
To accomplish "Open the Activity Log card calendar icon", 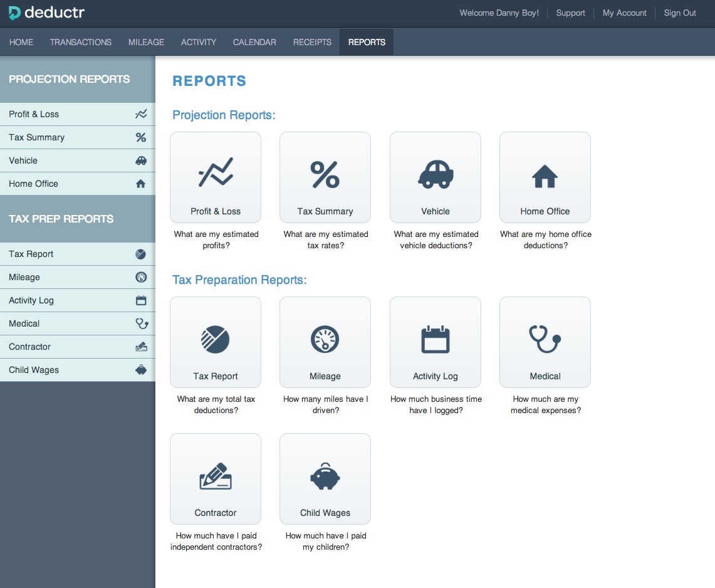I will point(436,339).
